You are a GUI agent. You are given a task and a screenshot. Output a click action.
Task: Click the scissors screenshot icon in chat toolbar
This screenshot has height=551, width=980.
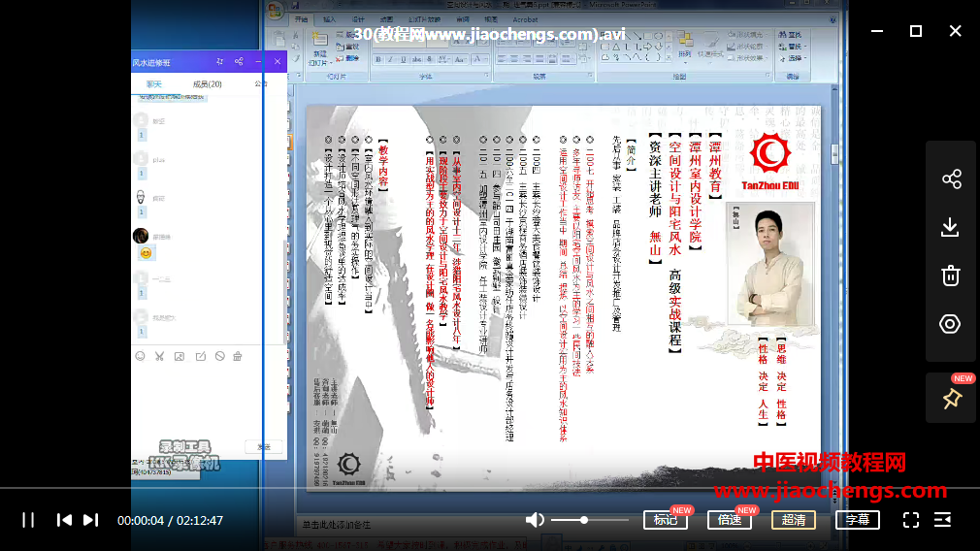tap(159, 356)
